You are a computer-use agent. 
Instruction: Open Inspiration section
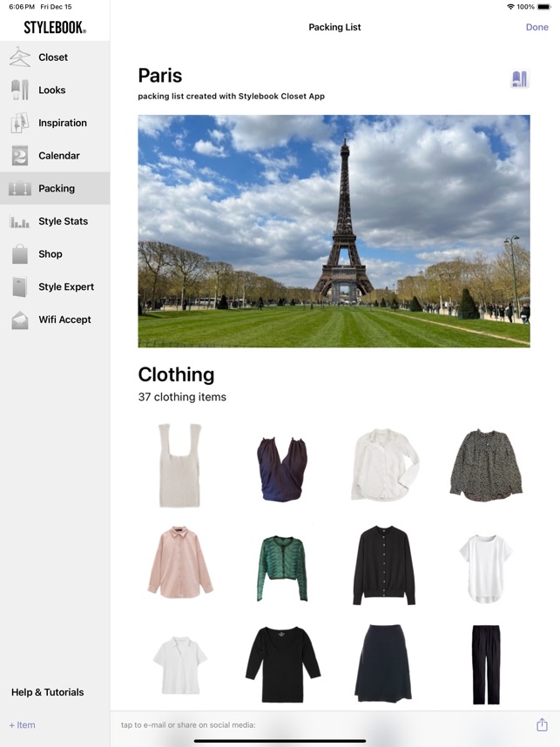coord(55,123)
